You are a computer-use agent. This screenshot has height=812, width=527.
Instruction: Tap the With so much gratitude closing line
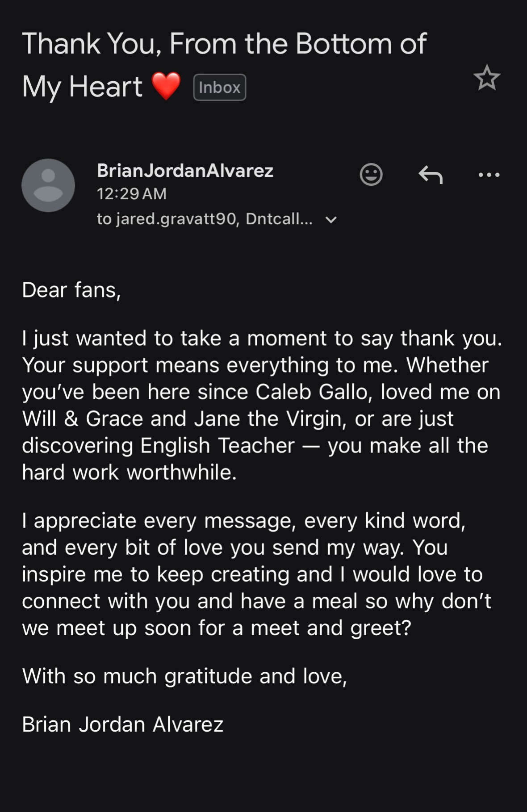pos(184,676)
